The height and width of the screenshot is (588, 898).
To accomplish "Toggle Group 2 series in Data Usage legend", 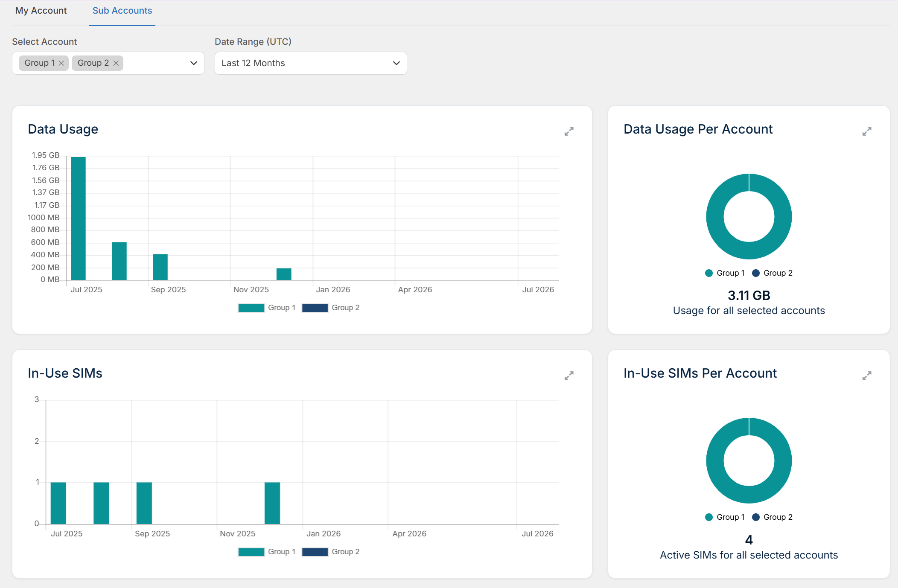I will [331, 308].
